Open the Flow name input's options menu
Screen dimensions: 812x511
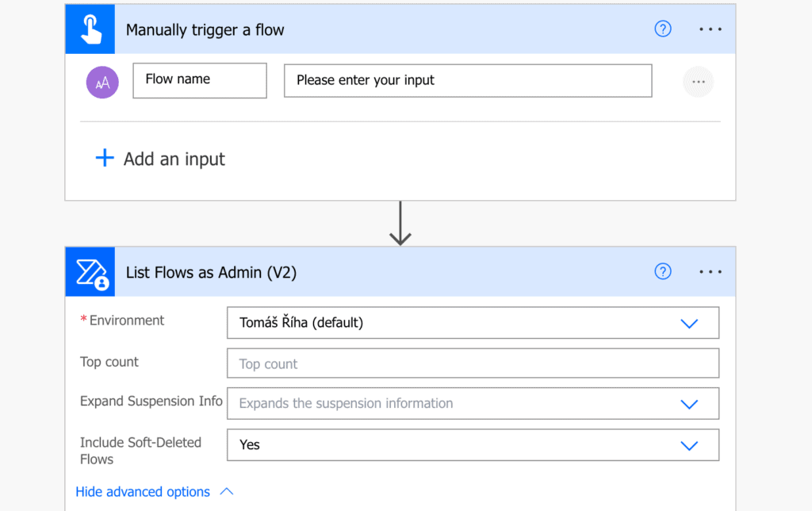(698, 82)
